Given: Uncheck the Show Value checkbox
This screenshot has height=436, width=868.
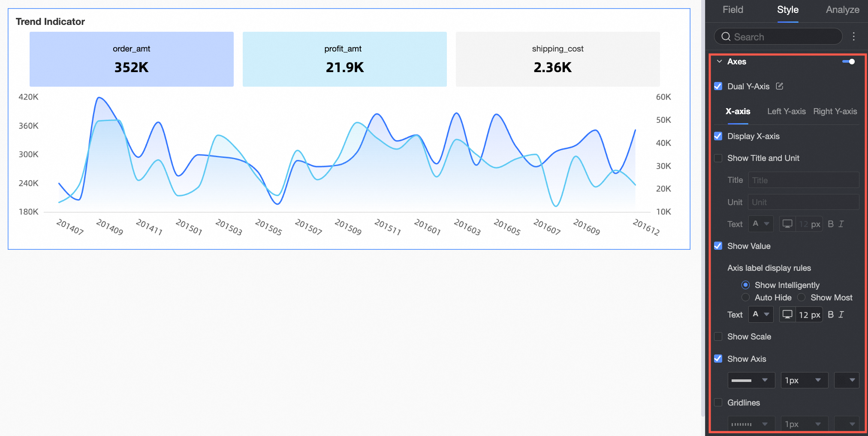Looking at the screenshot, I should (x=718, y=246).
